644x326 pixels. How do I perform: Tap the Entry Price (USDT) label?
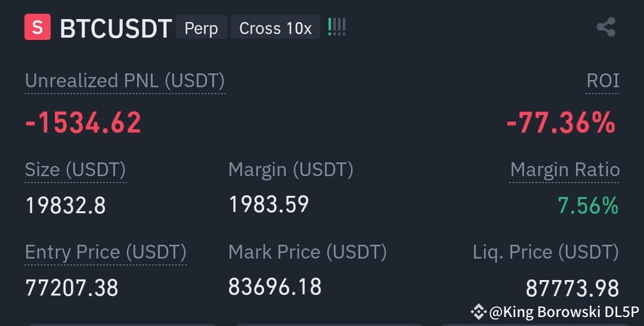click(106, 251)
